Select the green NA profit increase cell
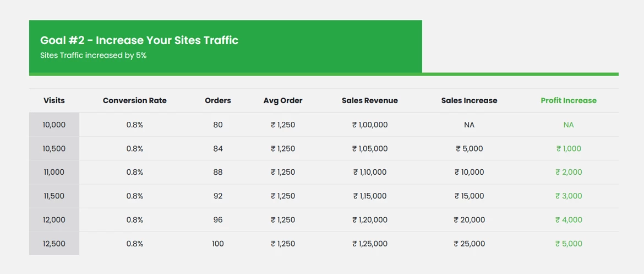644x274 pixels. tap(569, 125)
